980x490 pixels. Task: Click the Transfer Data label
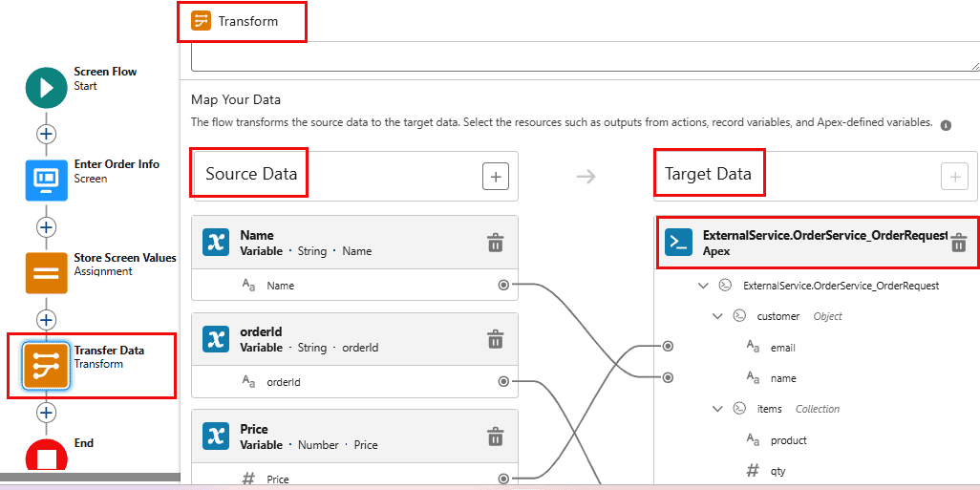point(110,350)
